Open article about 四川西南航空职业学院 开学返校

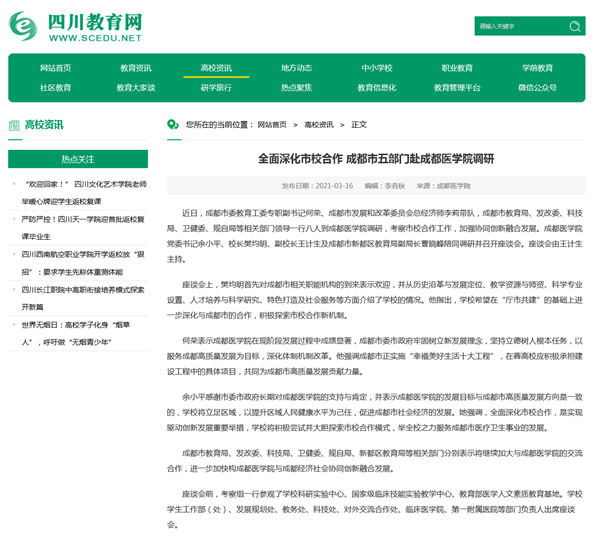coord(83,263)
